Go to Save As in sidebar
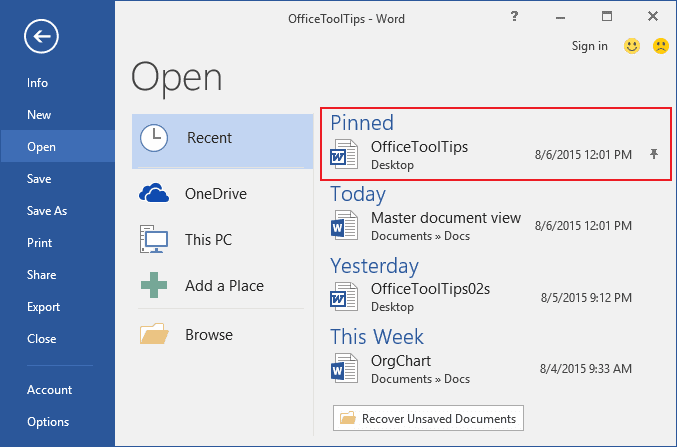The height and width of the screenshot is (447, 677). (47, 211)
